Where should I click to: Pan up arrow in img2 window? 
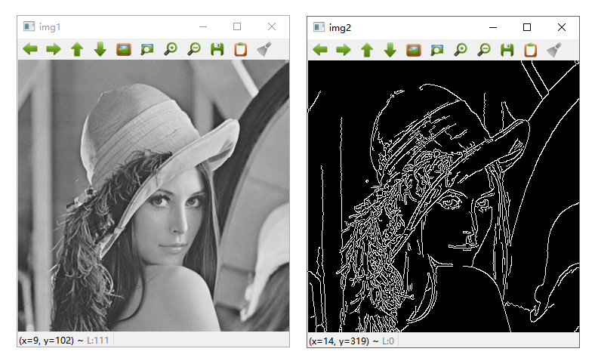(367, 50)
